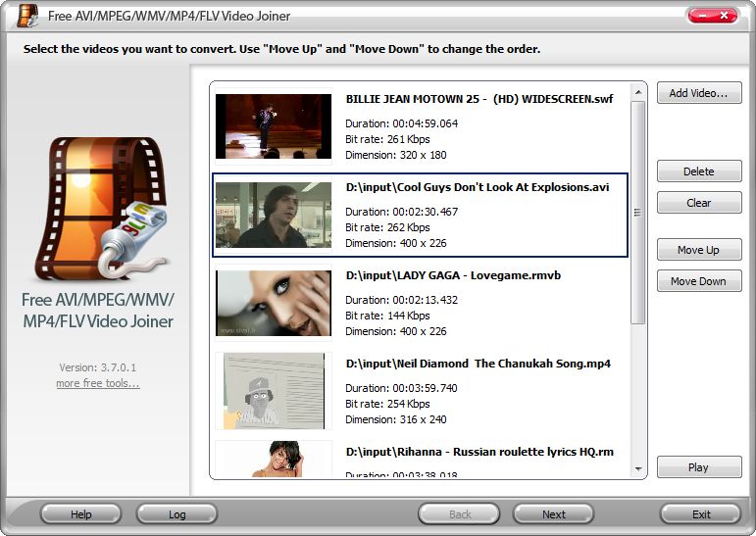The height and width of the screenshot is (536, 756).
Task: Select 'D:\input\Cool Guys Don't Look At Explosions.avi' title
Action: (478, 187)
